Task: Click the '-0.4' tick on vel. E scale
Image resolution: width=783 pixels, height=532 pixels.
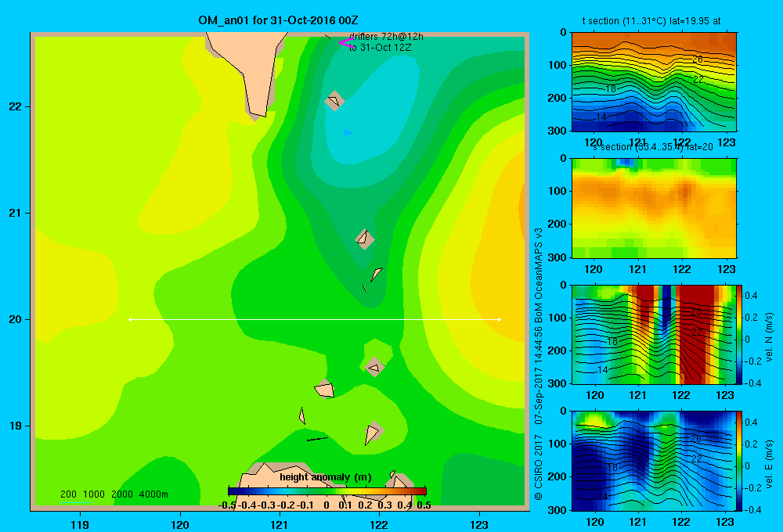Action: tap(751, 509)
